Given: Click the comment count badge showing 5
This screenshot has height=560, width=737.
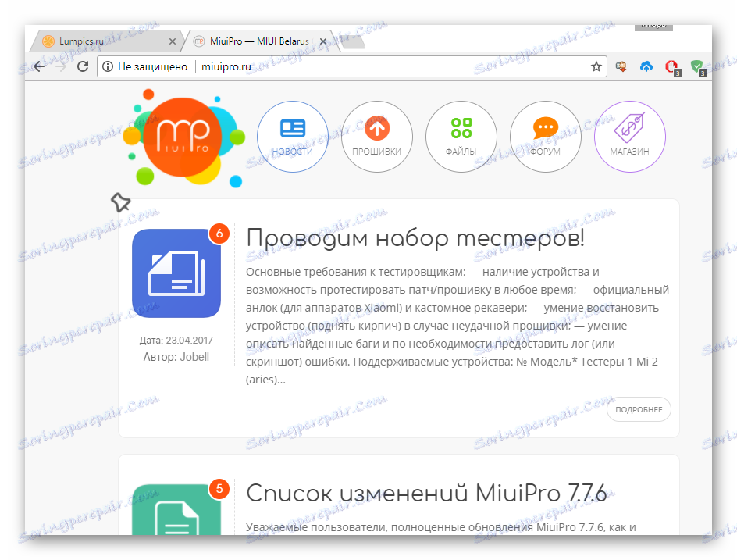Looking at the screenshot, I should click(x=219, y=489).
